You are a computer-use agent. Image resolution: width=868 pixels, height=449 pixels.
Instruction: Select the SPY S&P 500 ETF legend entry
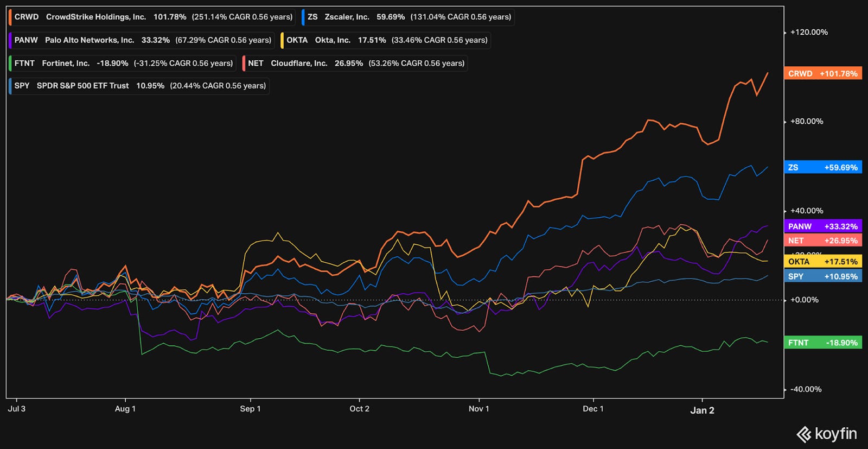[x=139, y=86]
